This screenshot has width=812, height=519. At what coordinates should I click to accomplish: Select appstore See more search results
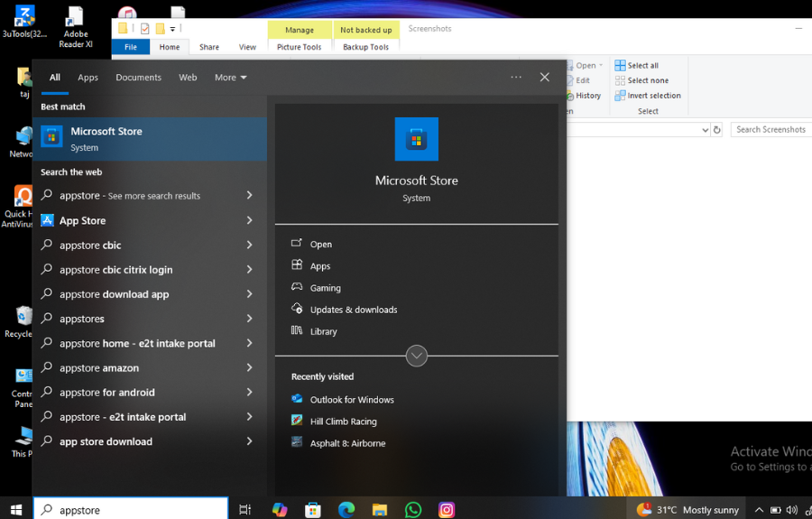150,195
